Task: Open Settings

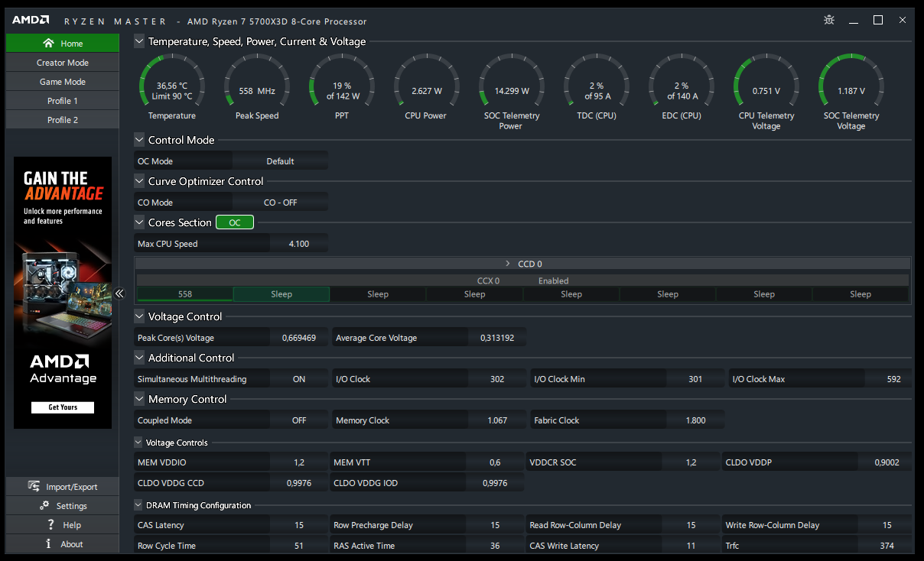Action: [x=63, y=506]
